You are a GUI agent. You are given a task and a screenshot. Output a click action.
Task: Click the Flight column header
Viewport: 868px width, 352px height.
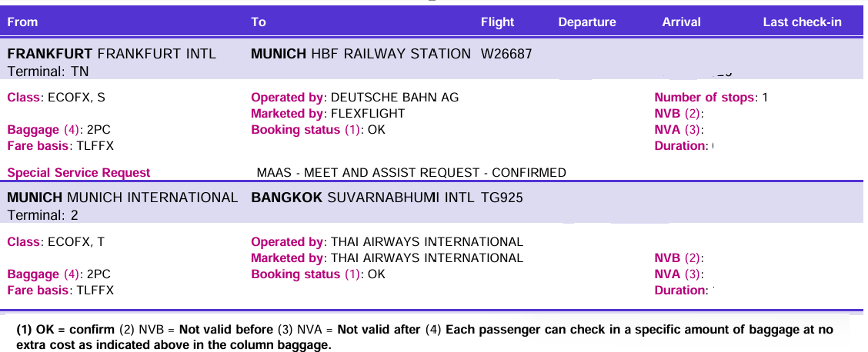pyautogui.click(x=497, y=22)
